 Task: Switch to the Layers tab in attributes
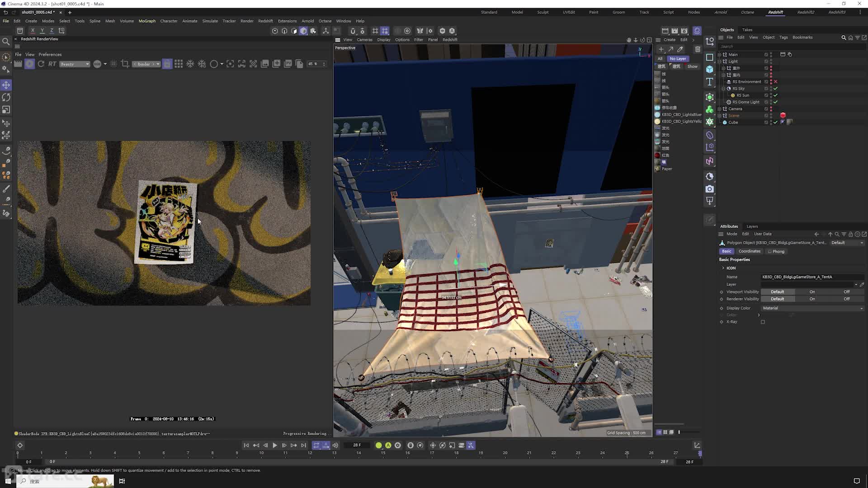tap(752, 226)
